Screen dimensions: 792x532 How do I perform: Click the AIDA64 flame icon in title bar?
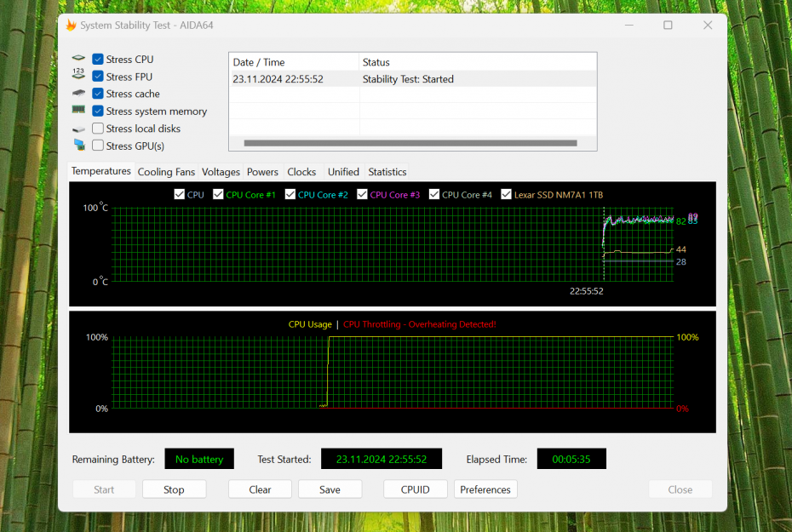pyautogui.click(x=71, y=26)
